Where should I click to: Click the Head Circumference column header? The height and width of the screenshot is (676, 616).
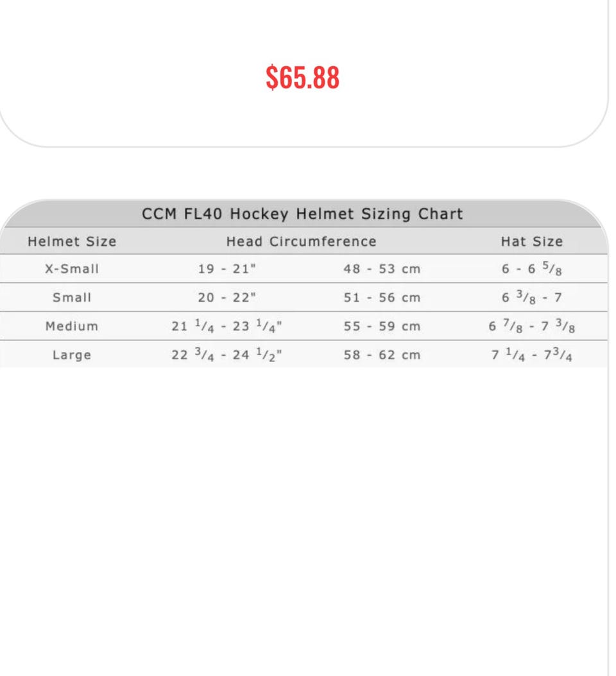coord(301,242)
